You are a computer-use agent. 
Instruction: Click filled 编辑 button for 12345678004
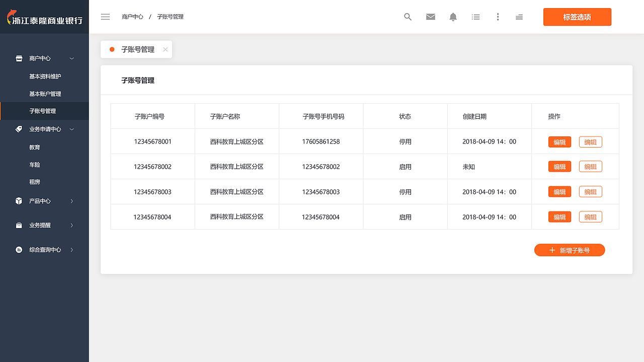tap(559, 217)
